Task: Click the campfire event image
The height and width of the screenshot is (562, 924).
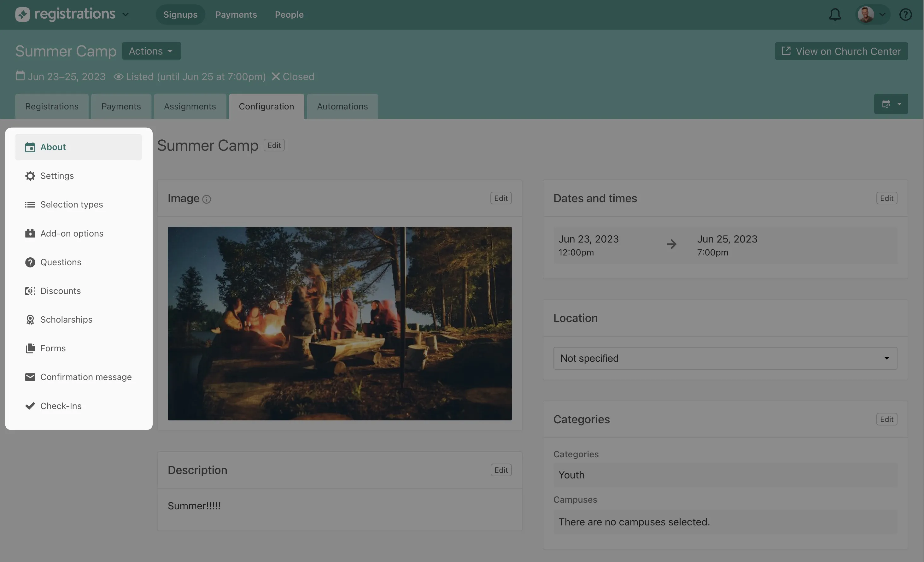Action: point(339,323)
